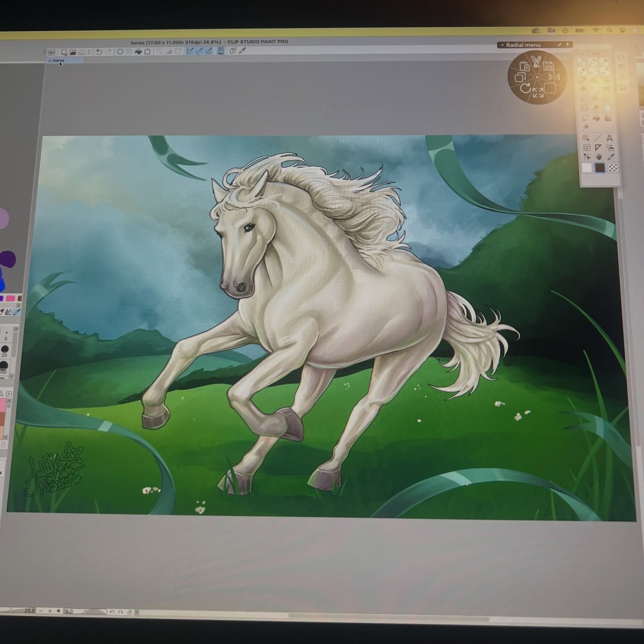Expand the save options arrow beside Save icon
Viewport: 644px width, 644px height.
pos(89,52)
